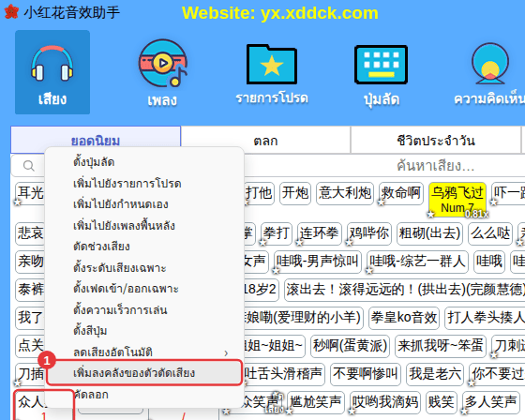The width and height of the screenshot is (525, 420).
Task: Play the 不要啊惨叫 sound button
Action: tap(366, 374)
